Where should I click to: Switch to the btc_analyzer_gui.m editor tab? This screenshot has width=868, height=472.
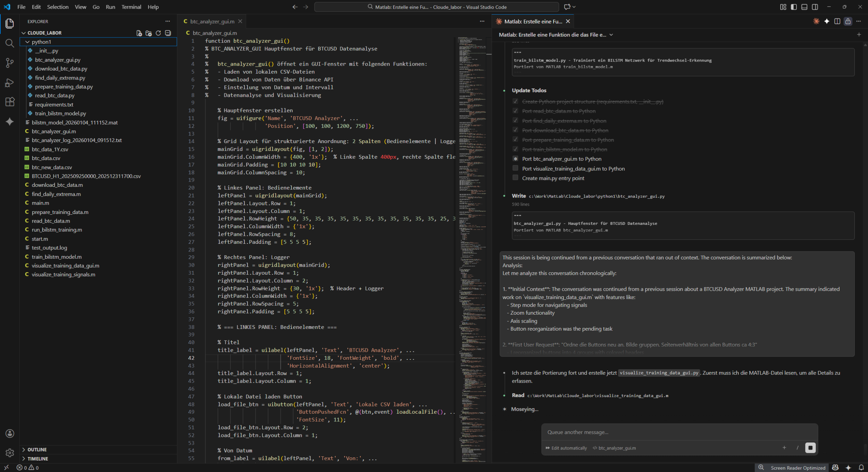212,22
